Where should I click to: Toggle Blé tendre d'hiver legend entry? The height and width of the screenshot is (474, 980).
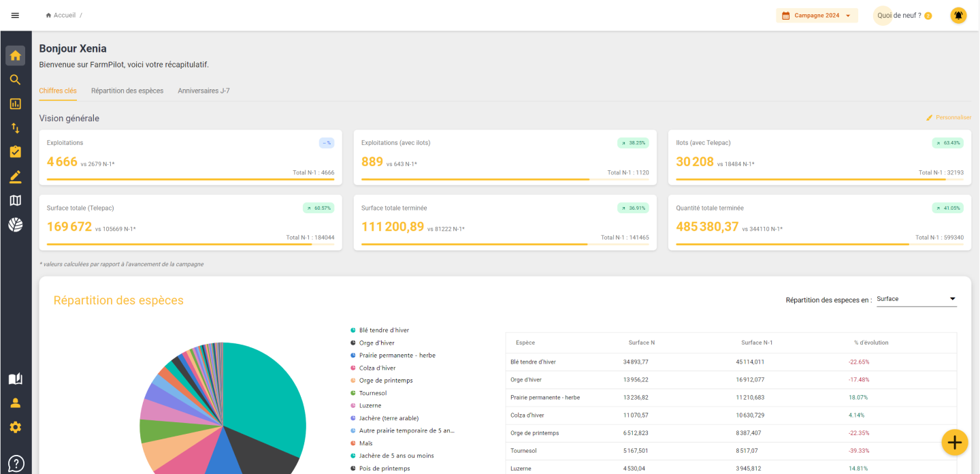[x=384, y=330]
